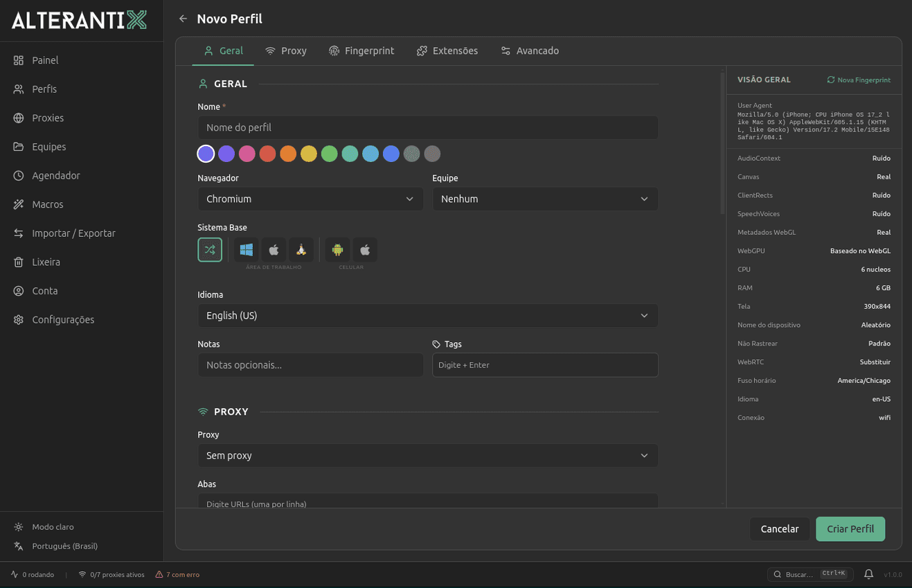Viewport: 912px width, 588px height.
Task: Click Cancelar button
Action: pyautogui.click(x=780, y=529)
